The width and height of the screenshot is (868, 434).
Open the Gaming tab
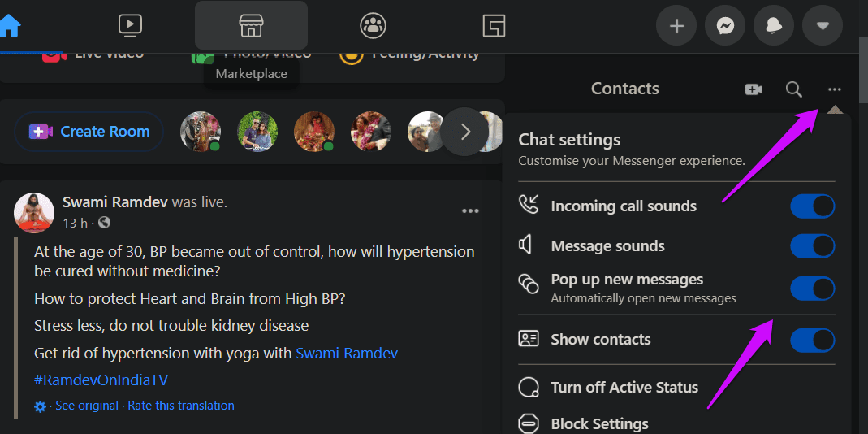pyautogui.click(x=494, y=25)
